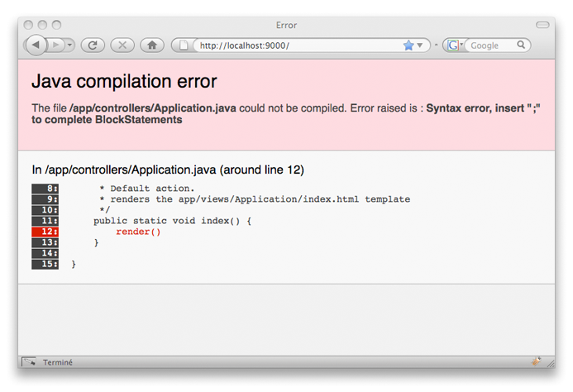
Task: Click highlighted line number 12
Action: tap(45, 232)
